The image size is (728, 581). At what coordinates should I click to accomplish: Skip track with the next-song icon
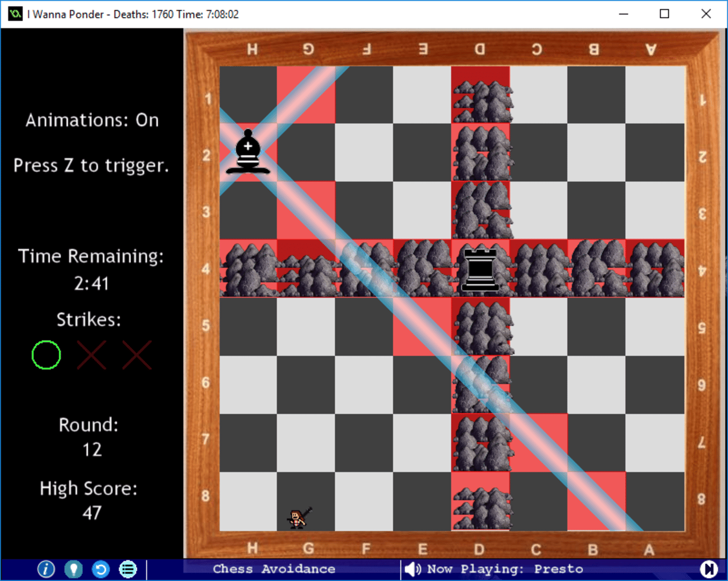coord(708,569)
